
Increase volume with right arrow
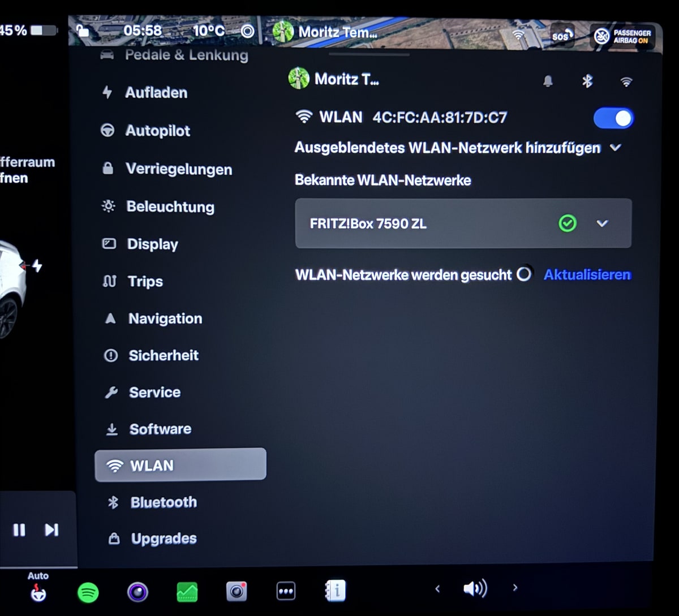[515, 588]
